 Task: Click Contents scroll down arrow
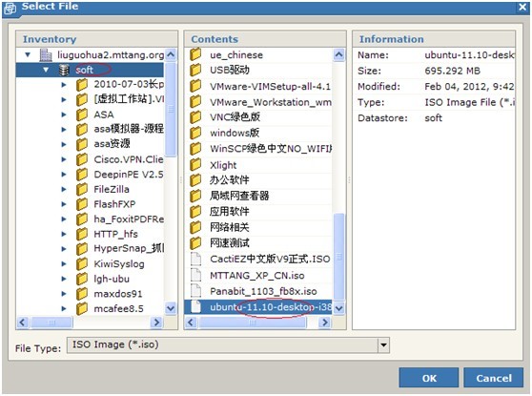pos(339,308)
